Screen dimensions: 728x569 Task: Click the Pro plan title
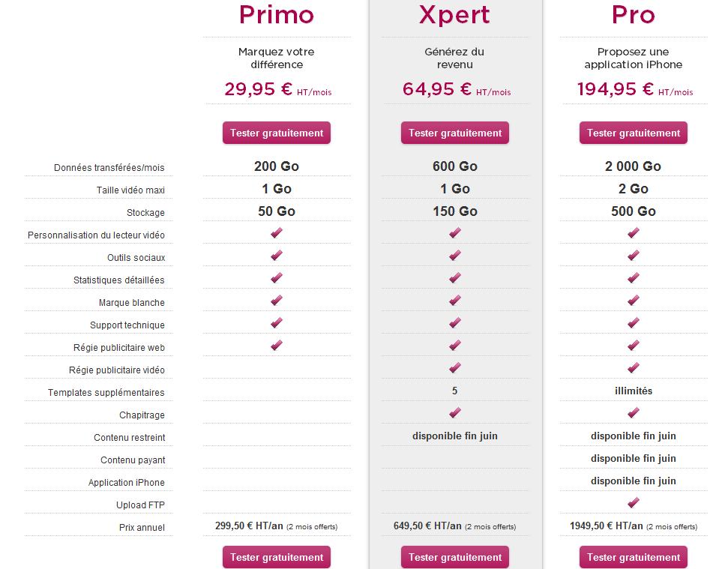633,15
